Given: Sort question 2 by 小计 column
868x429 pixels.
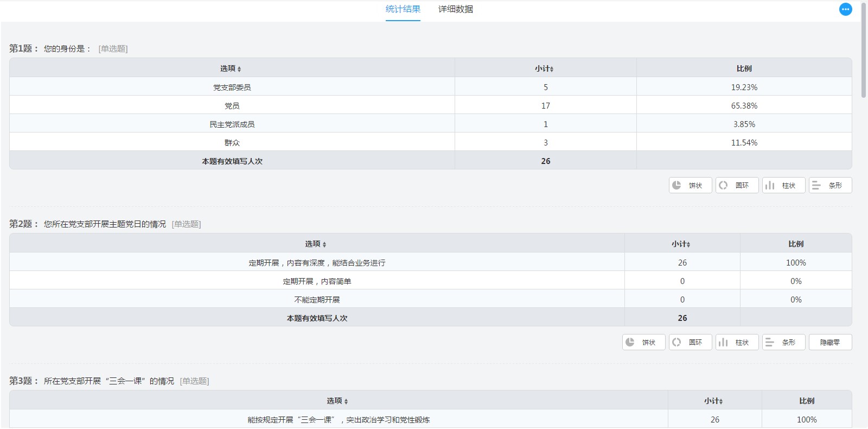Looking at the screenshot, I should [x=681, y=244].
